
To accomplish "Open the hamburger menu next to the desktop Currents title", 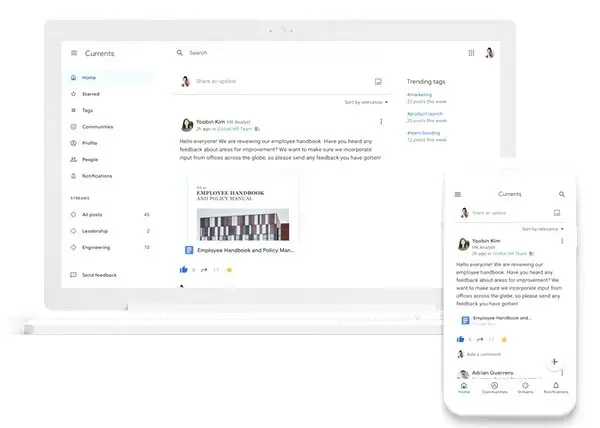I will point(74,53).
